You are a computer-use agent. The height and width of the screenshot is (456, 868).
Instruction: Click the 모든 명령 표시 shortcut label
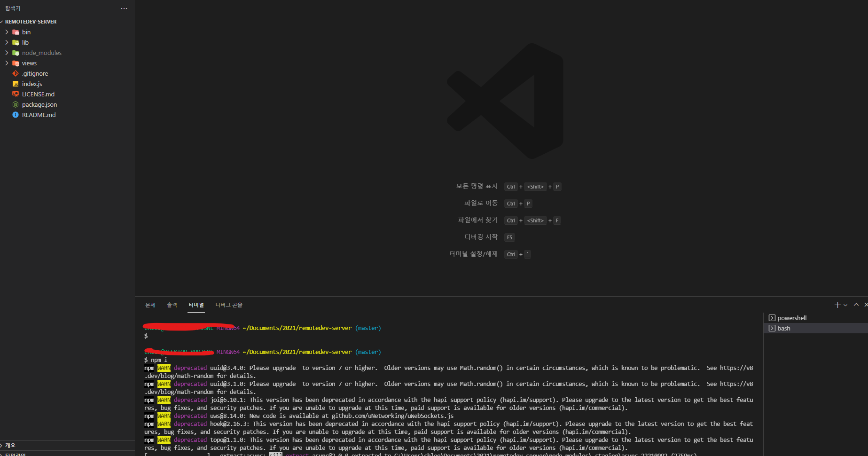[477, 186]
